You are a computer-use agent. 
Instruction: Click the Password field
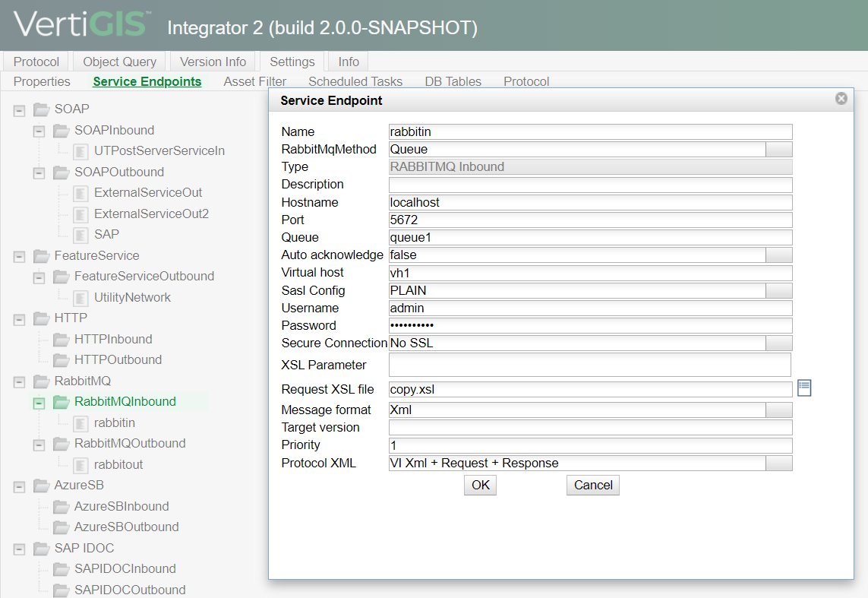coord(591,325)
